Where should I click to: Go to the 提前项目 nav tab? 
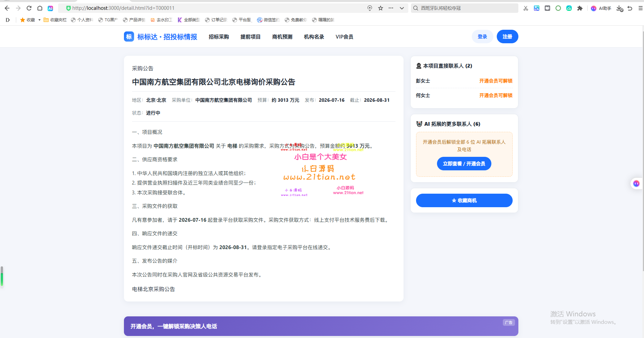click(251, 37)
